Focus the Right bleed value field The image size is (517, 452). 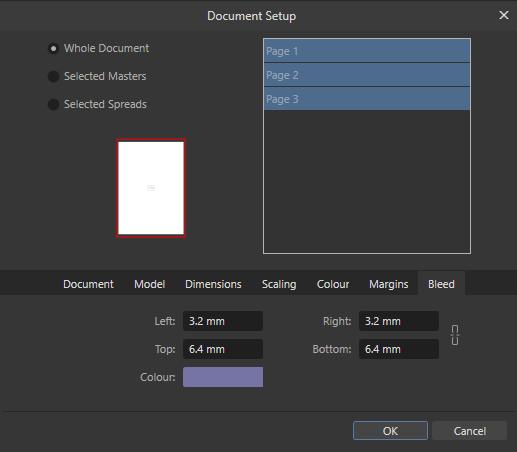399,321
